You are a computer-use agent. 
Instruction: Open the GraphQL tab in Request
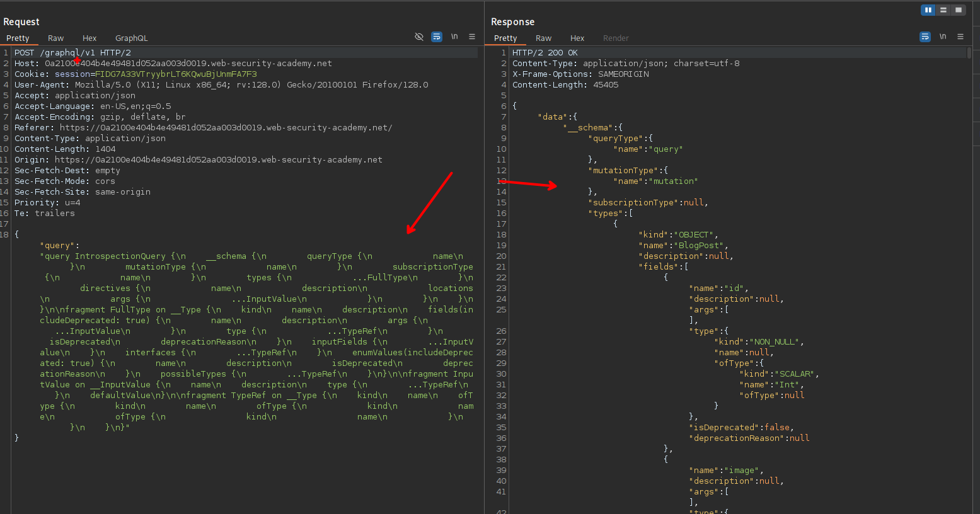131,38
